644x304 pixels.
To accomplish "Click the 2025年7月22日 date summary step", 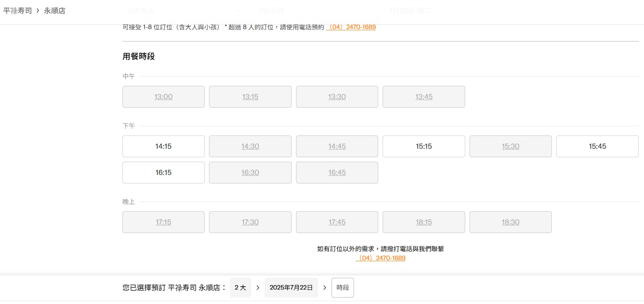I will coord(291,287).
